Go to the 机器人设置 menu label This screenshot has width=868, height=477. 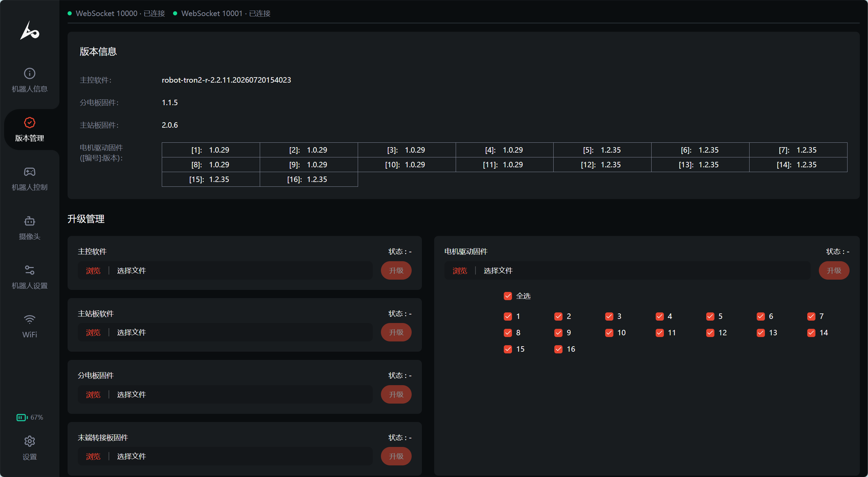click(x=30, y=285)
